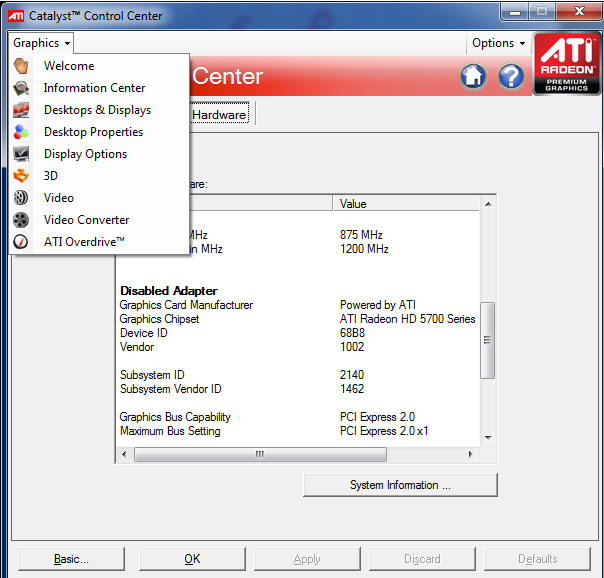This screenshot has height=578, width=604.
Task: Select the Graphics Chipset row
Action: [x=299, y=319]
